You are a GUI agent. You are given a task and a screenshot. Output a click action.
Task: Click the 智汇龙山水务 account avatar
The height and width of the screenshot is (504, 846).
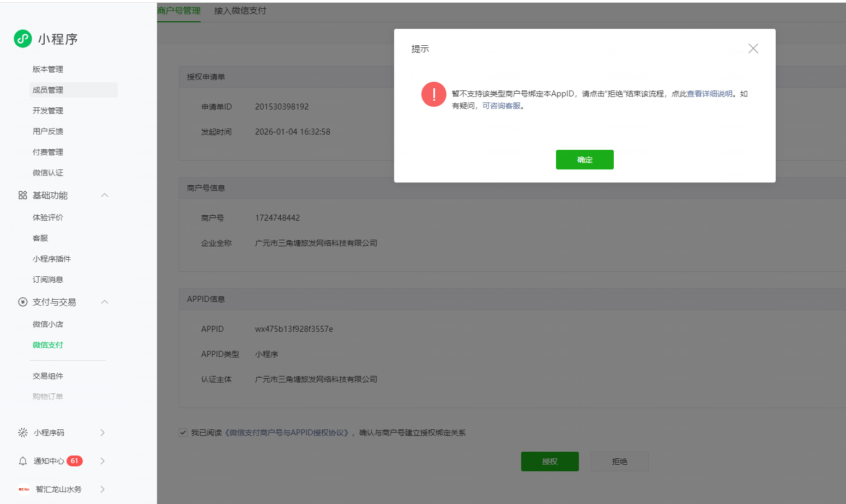[24, 489]
